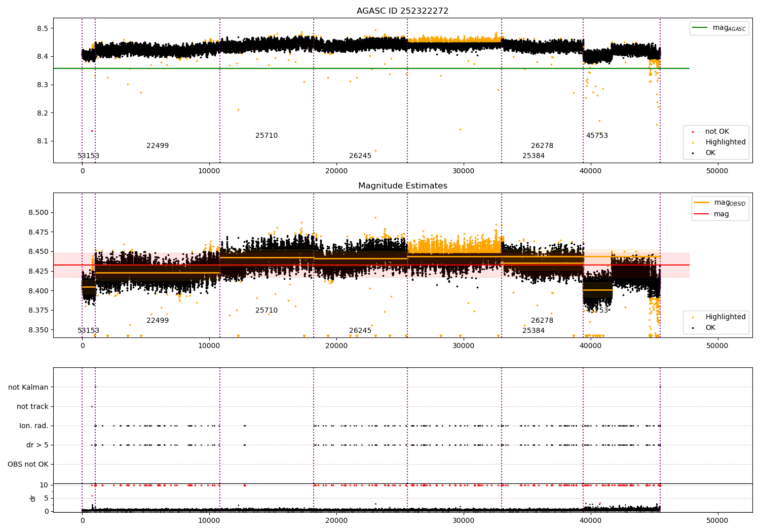The height and width of the screenshot is (532, 760).
Task: Click the 25384 label in Magnitude Estimates plot
Action: [x=534, y=331]
